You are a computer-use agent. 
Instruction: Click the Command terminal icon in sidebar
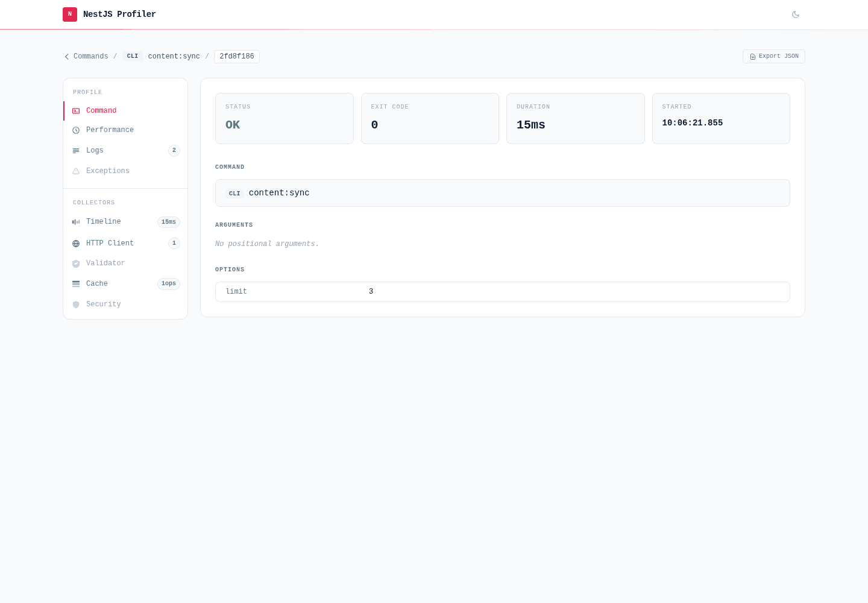pyautogui.click(x=76, y=111)
